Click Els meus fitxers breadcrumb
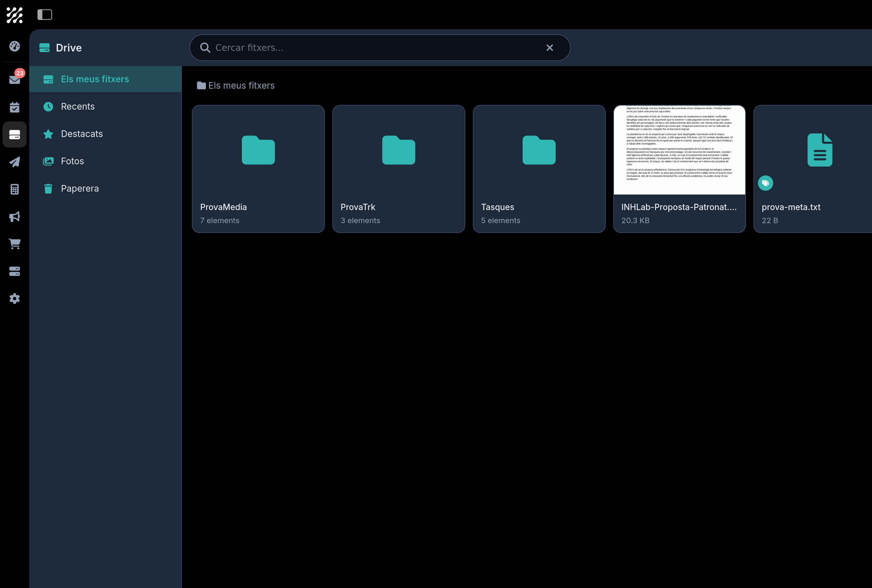The height and width of the screenshot is (588, 872). (236, 85)
